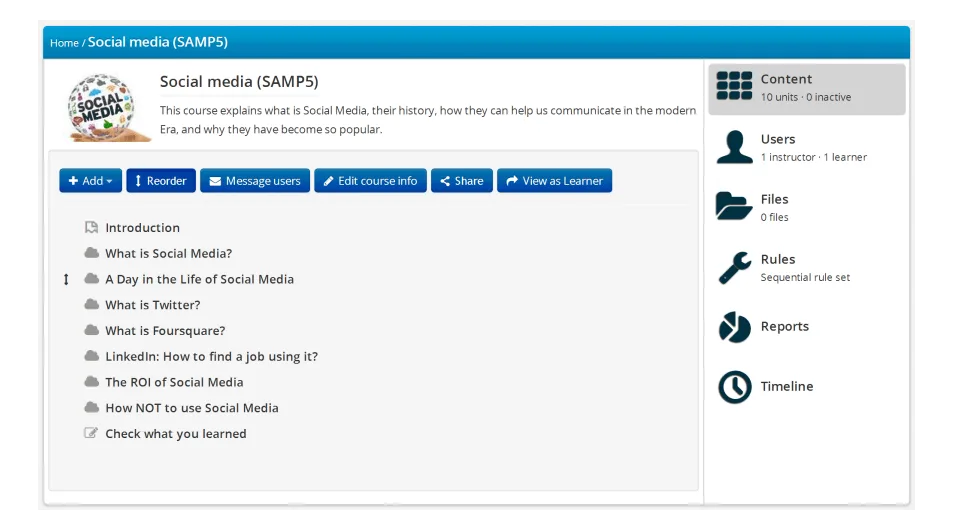
Task: Open the Introduction unit
Action: pos(143,228)
